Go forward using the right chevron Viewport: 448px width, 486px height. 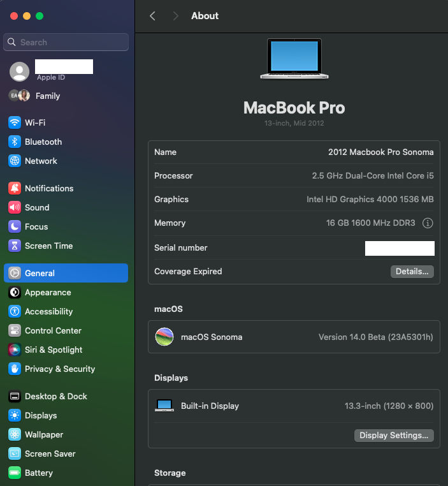tap(175, 16)
